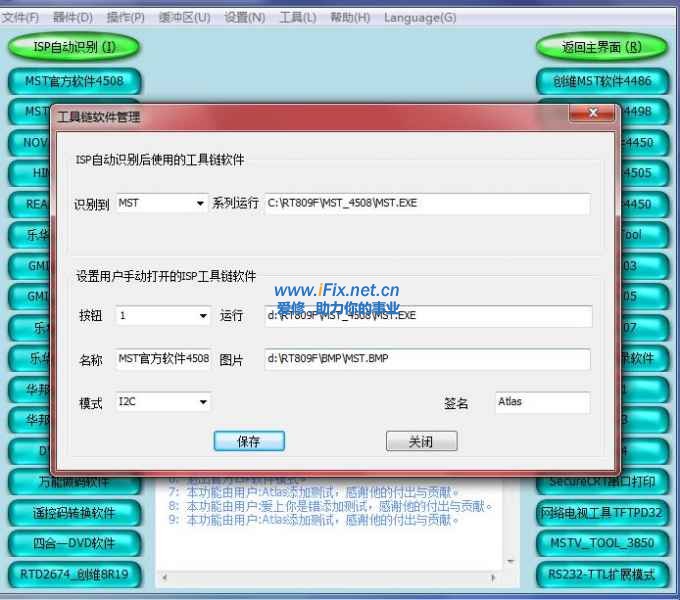680x600 pixels.
Task: Open the 工具(L) menu
Action: coord(297,18)
